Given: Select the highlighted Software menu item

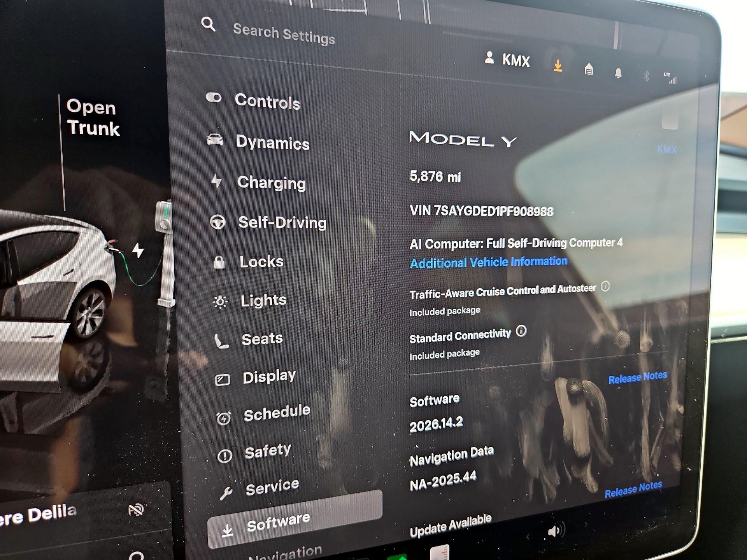Looking at the screenshot, I should coord(295,519).
